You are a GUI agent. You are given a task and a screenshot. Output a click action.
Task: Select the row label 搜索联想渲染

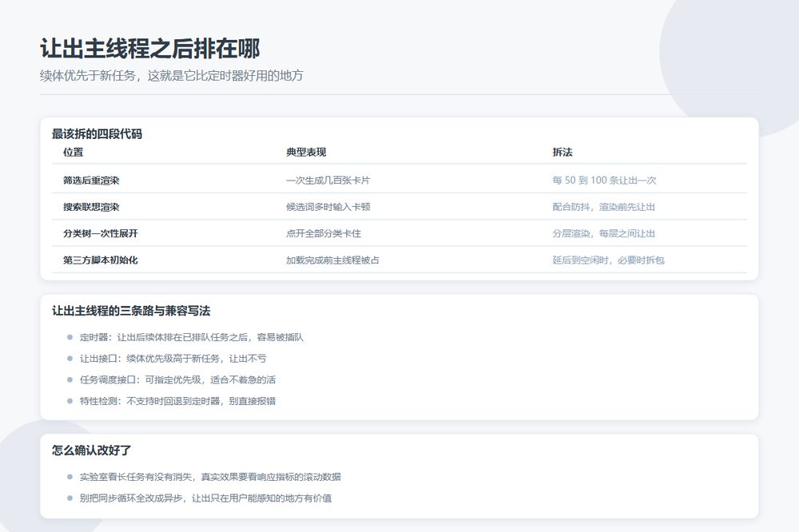click(x=91, y=206)
